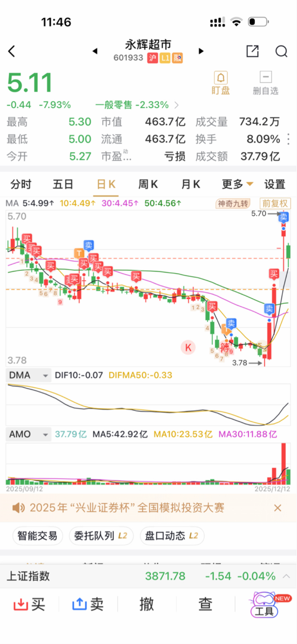The image size is (297, 644).
Task: Go back using the left chevron
Action: click(x=12, y=51)
